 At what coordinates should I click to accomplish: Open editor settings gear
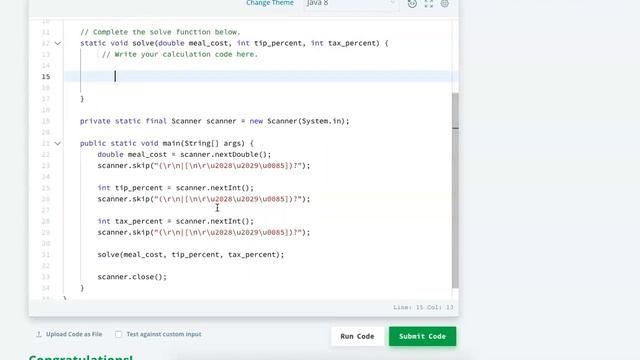(445, 4)
